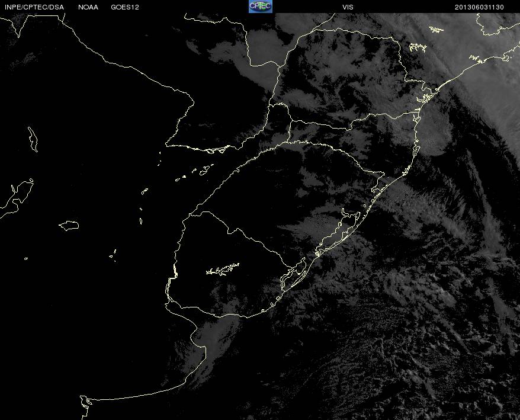
Task: Click the INPE/CPTEC/DSA header text
Action: [34, 7]
